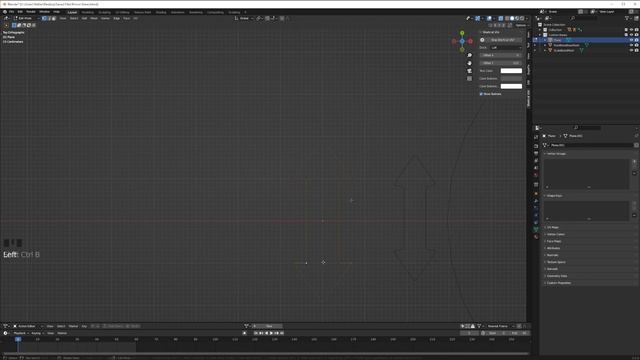Toggle exclude checkbox on Collection row
Image resolution: width=640 pixels, height=360 pixels.
click(626, 30)
